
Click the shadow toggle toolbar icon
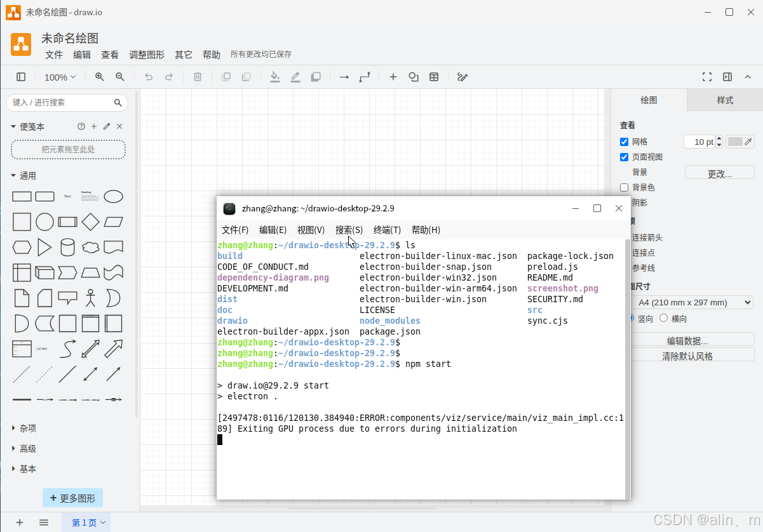316,77
